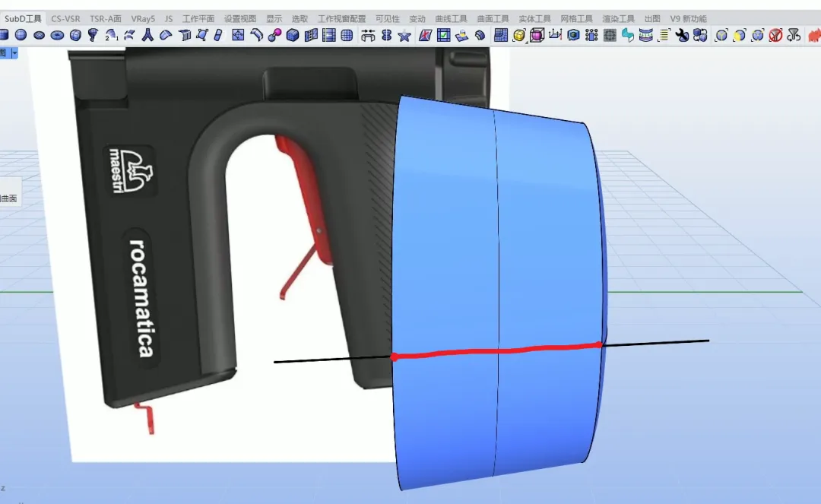Open the 显示 tab
The width and height of the screenshot is (821, 504).
coord(274,18)
